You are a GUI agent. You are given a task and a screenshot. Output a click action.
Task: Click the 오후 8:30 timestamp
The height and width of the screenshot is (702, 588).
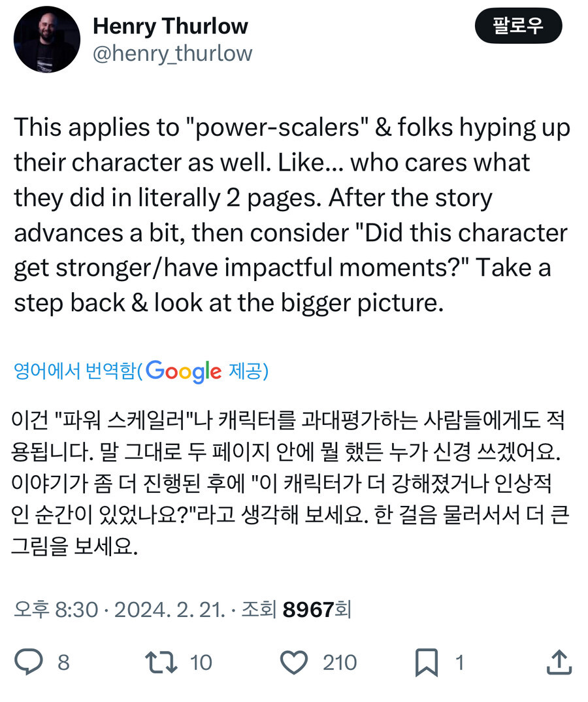55,610
